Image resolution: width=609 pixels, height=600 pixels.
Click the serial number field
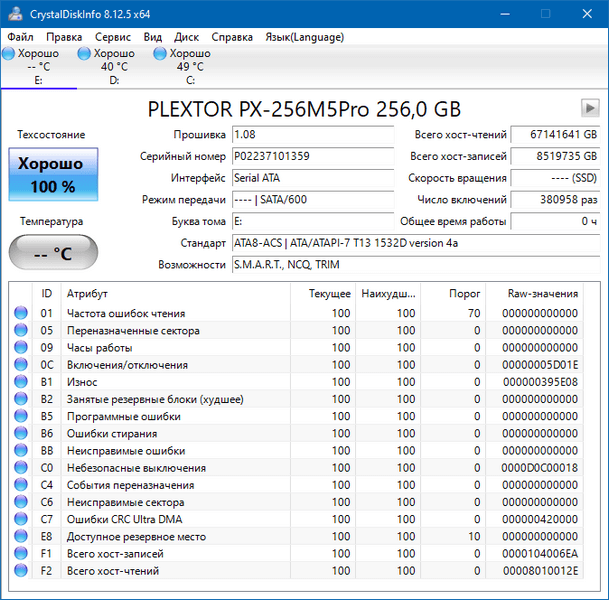tap(313, 156)
